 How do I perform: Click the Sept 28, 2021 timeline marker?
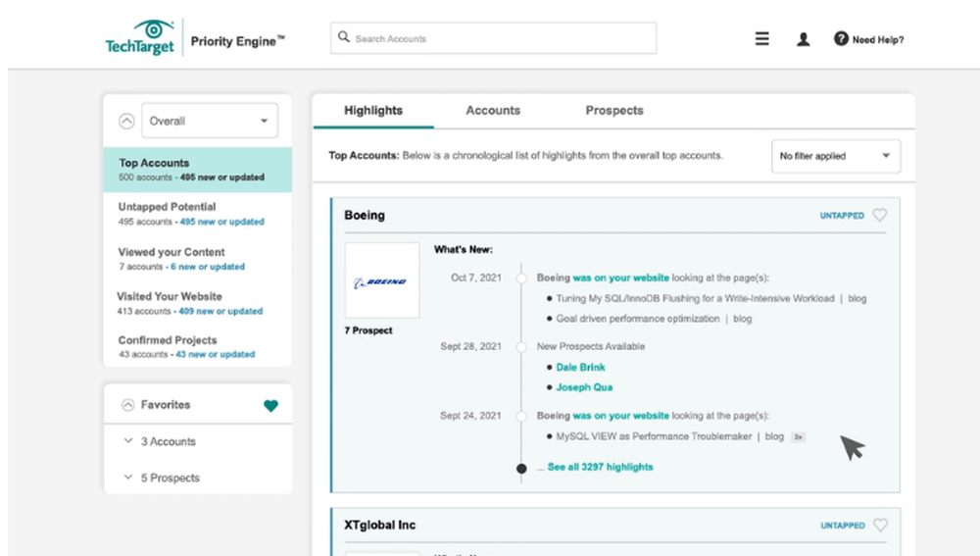point(521,347)
